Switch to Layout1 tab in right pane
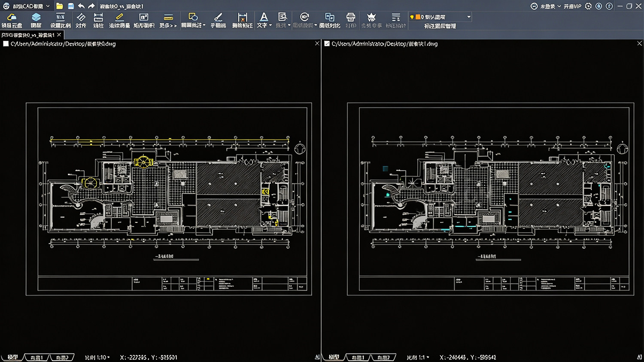The height and width of the screenshot is (362, 644). click(358, 357)
